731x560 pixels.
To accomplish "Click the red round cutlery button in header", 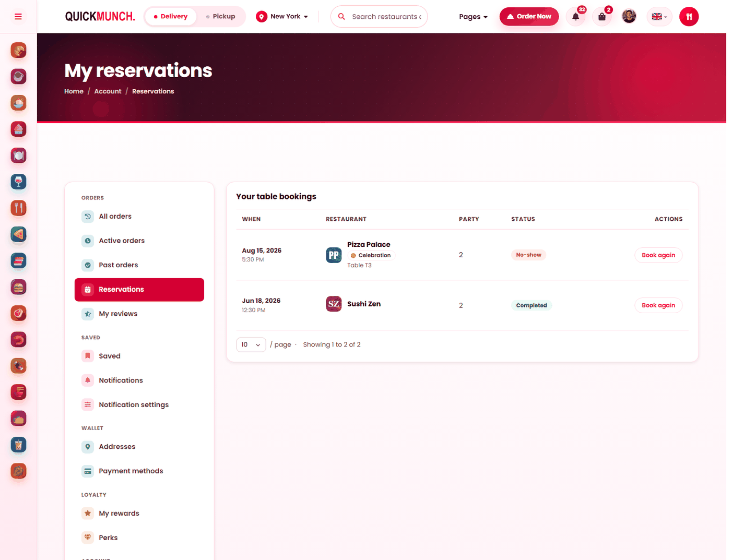I will click(689, 17).
